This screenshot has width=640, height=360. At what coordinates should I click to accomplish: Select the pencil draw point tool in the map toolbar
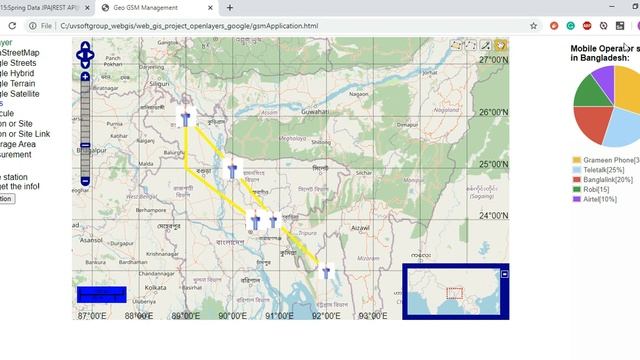click(x=485, y=45)
